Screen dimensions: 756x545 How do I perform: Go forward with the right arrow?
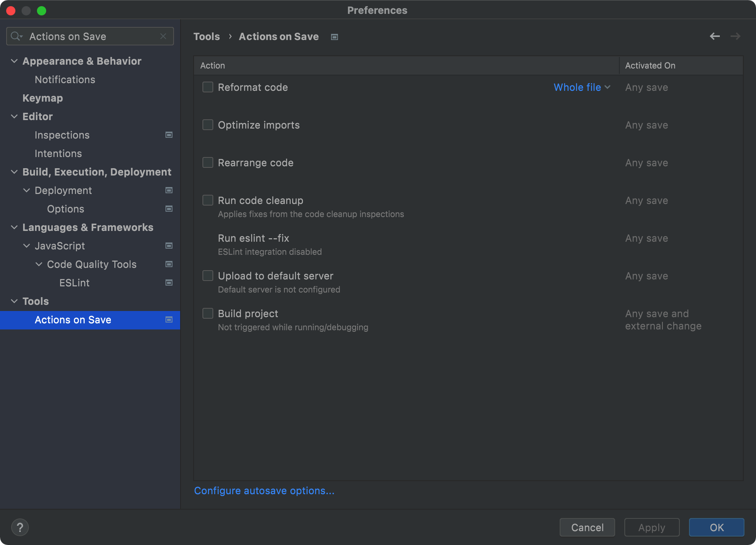tap(736, 36)
